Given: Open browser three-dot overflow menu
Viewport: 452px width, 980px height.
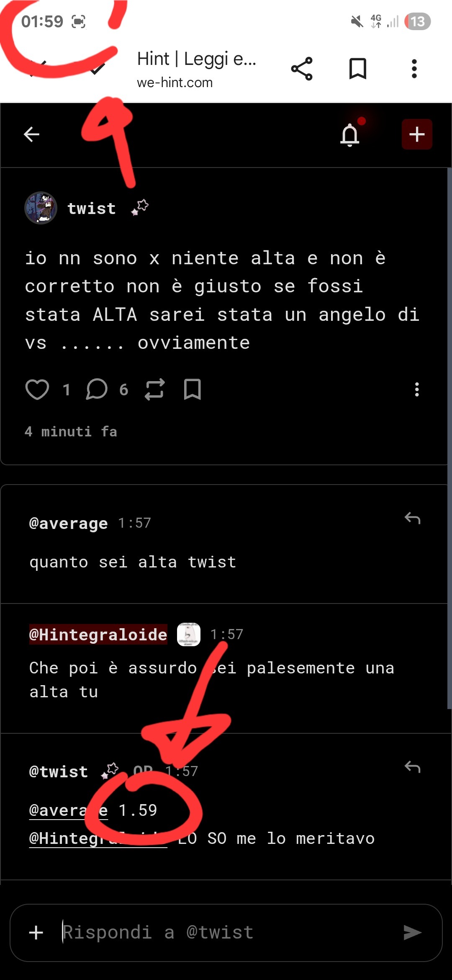Looking at the screenshot, I should coord(414,69).
